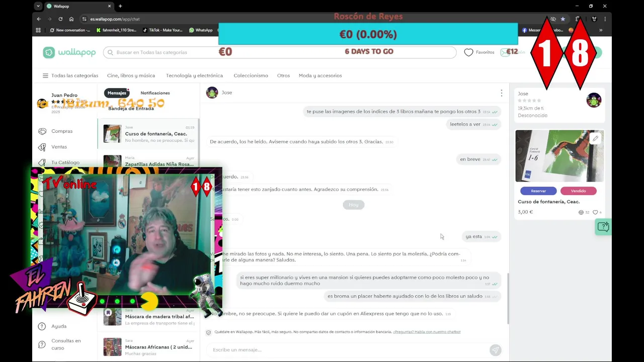
Task: Click the Curso de fontanería, Ceac. listing title
Action: [548, 202]
